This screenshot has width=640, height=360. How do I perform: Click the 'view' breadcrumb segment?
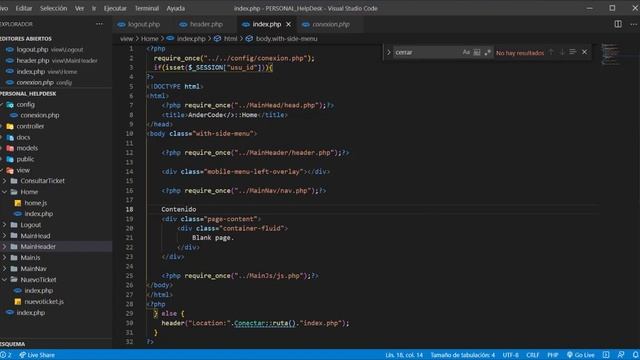(126, 39)
